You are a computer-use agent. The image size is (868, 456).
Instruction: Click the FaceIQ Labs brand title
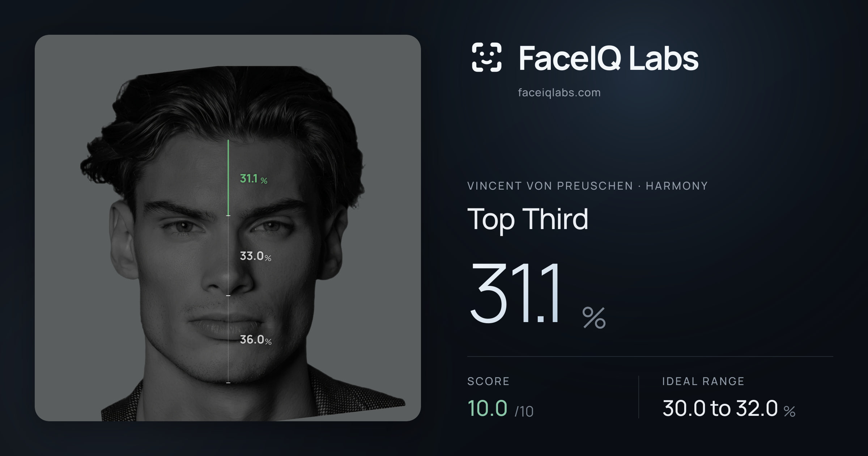click(609, 58)
